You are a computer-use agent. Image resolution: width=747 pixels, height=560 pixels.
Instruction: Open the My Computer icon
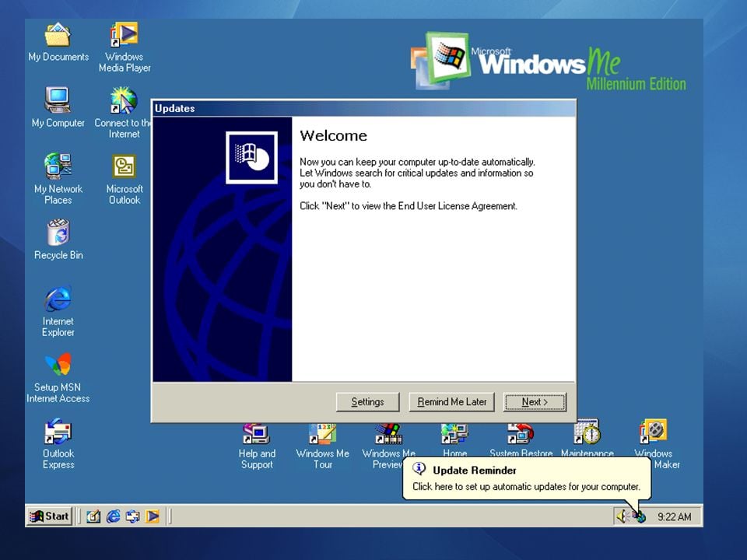pos(58,107)
